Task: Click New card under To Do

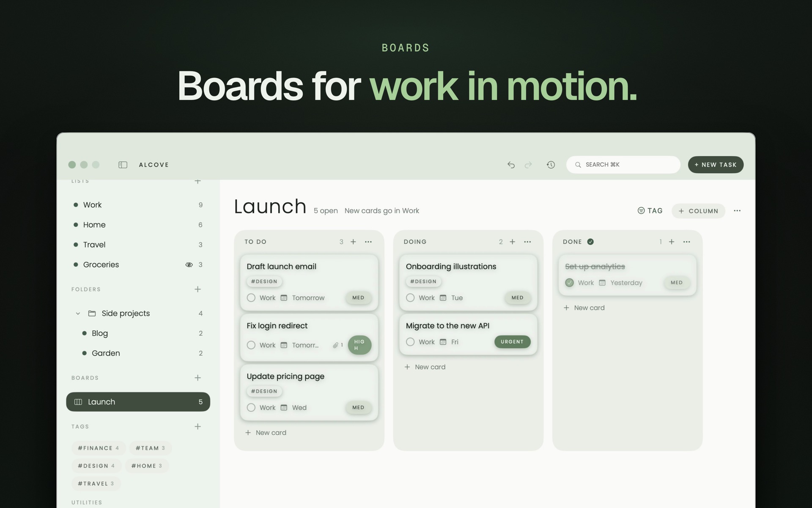Action: (266, 433)
